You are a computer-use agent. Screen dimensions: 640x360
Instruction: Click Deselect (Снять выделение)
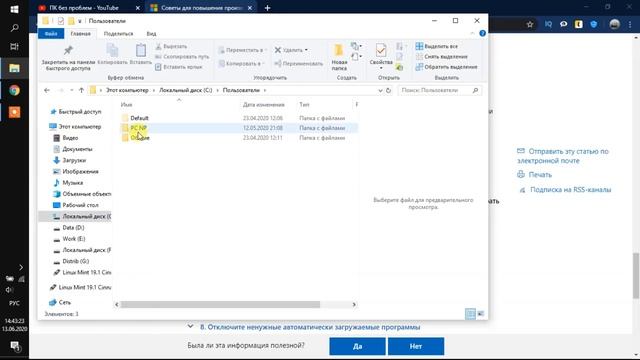(x=442, y=57)
